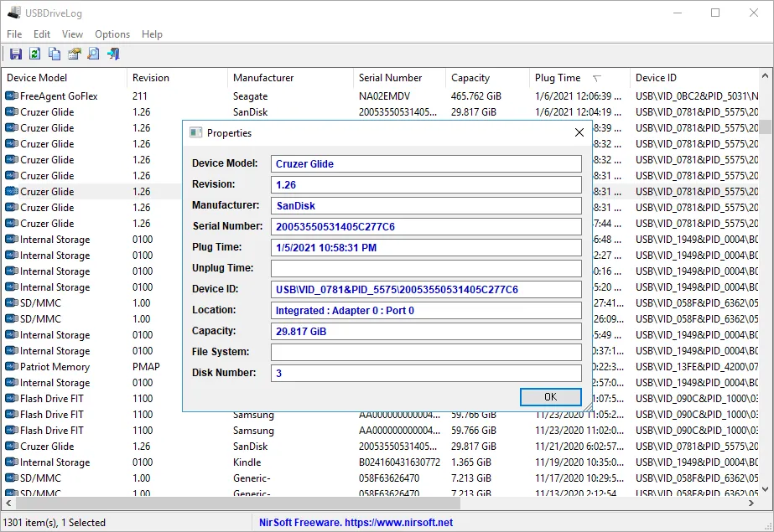Click the serial number NA02EMDV cell
This screenshot has width=774, height=532.
[x=384, y=96]
